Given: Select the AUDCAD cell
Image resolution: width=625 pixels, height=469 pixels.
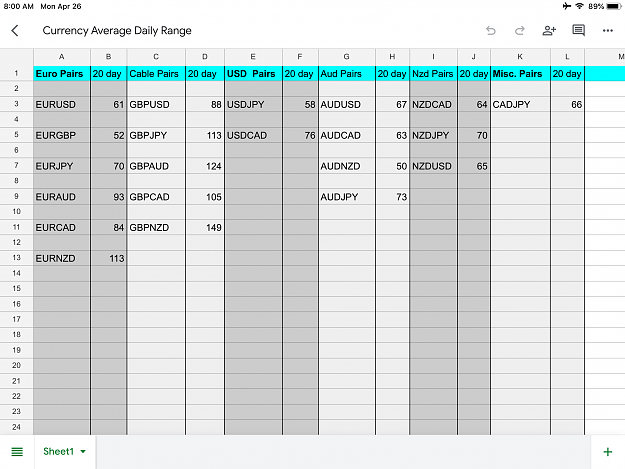Looking at the screenshot, I should (347, 135).
